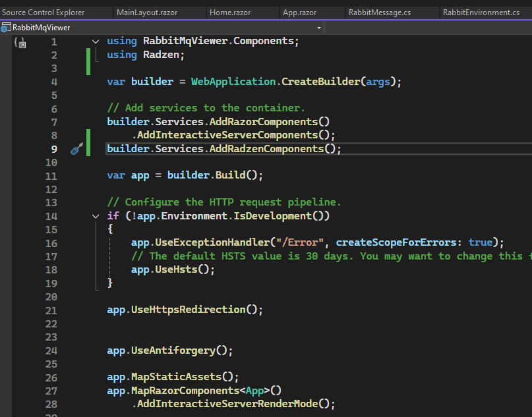Click 'WebApplication' on line 4
Screen dimensions: 532x417
(233, 82)
